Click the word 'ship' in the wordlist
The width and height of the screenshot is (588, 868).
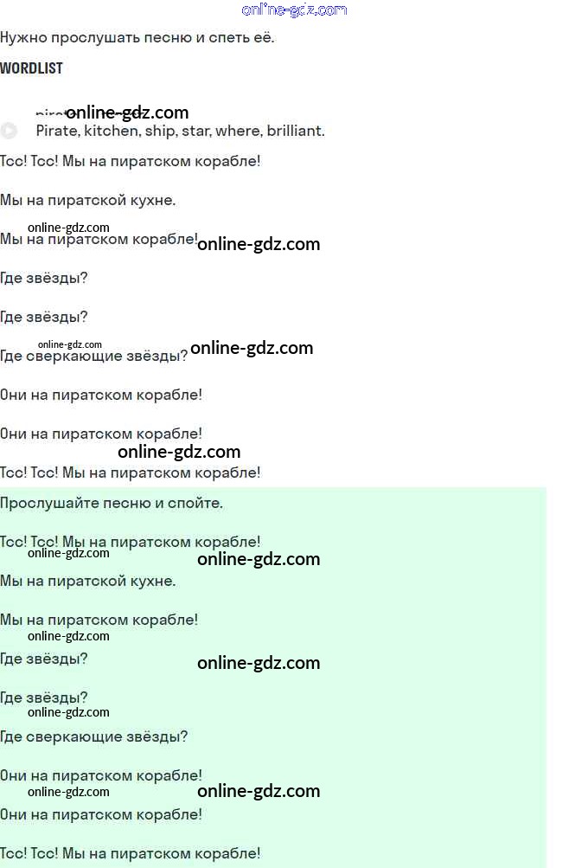coord(161,132)
